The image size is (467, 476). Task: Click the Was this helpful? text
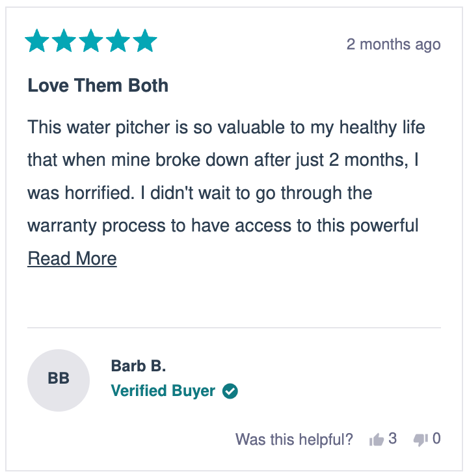[294, 440]
